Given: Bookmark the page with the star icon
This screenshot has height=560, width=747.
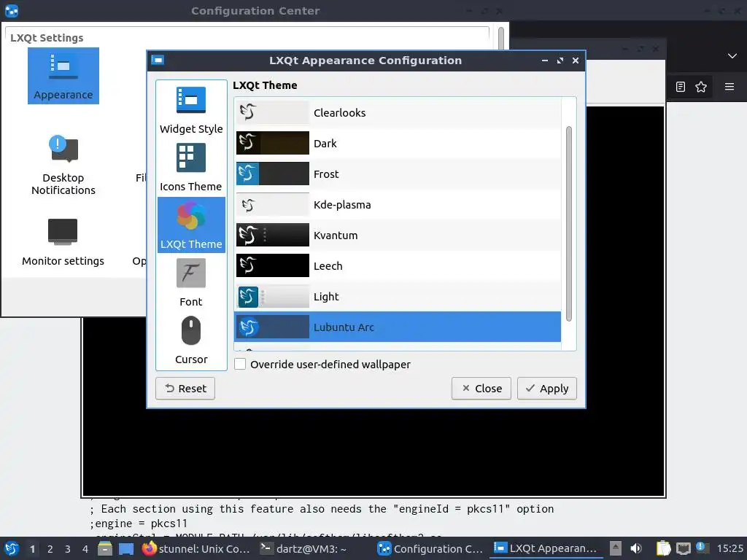Looking at the screenshot, I should [701, 87].
